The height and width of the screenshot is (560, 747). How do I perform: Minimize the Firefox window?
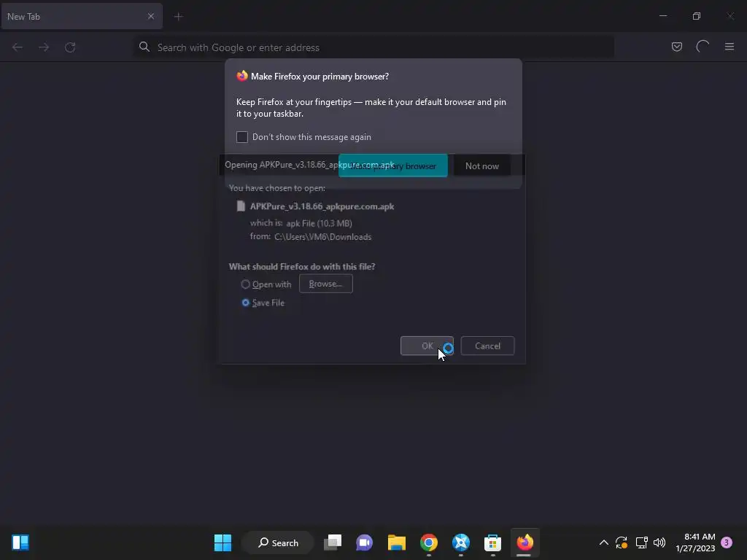click(662, 16)
